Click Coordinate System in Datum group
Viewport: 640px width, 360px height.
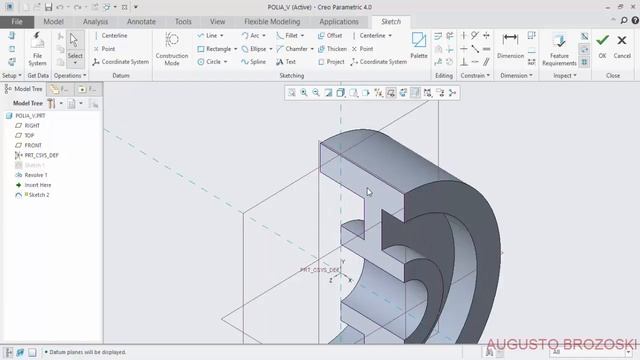click(120, 62)
